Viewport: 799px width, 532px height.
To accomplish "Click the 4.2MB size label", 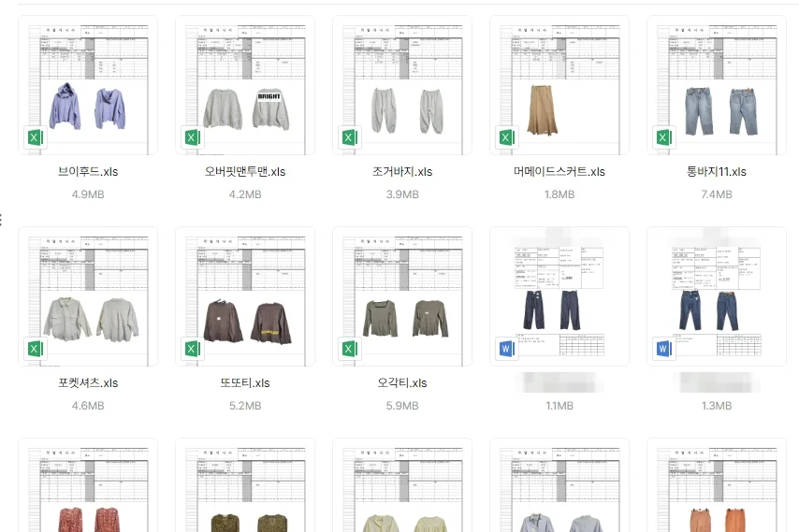I will click(x=245, y=194).
